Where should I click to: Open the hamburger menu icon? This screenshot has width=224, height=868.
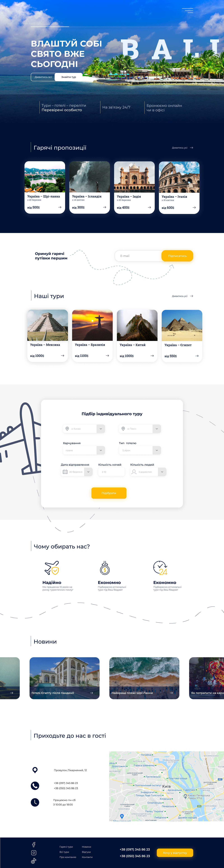[x=188, y=10]
